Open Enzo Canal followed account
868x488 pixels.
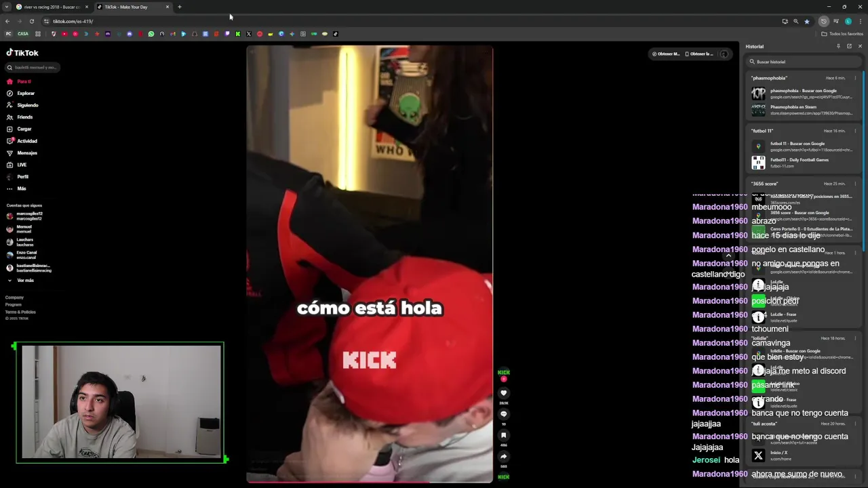coord(21,255)
